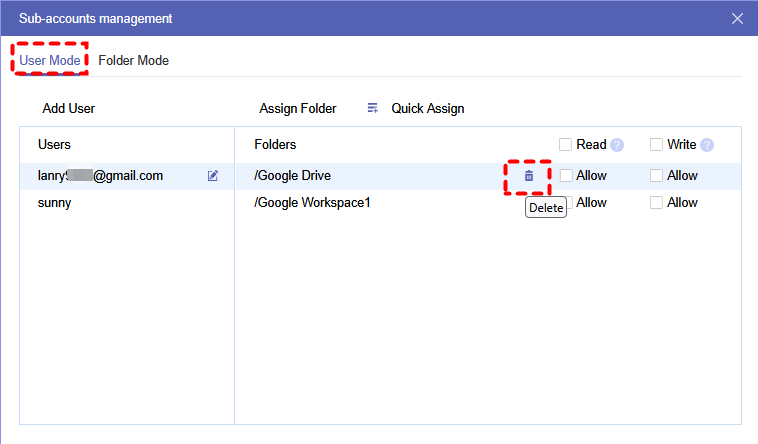Delete the /Google Drive folder assignment
The height and width of the screenshot is (444, 758).
(x=529, y=176)
